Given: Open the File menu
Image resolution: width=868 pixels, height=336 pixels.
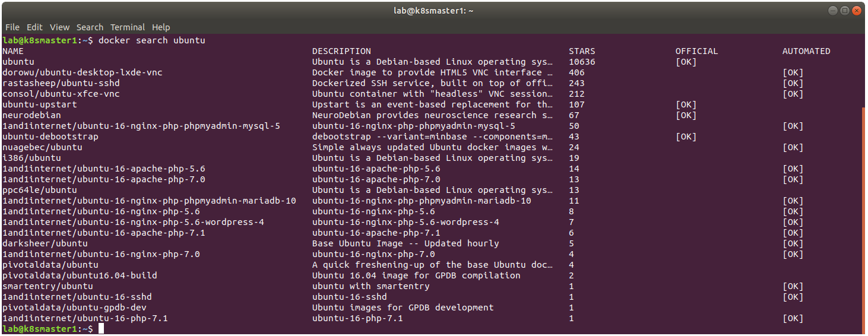Looking at the screenshot, I should tap(12, 27).
